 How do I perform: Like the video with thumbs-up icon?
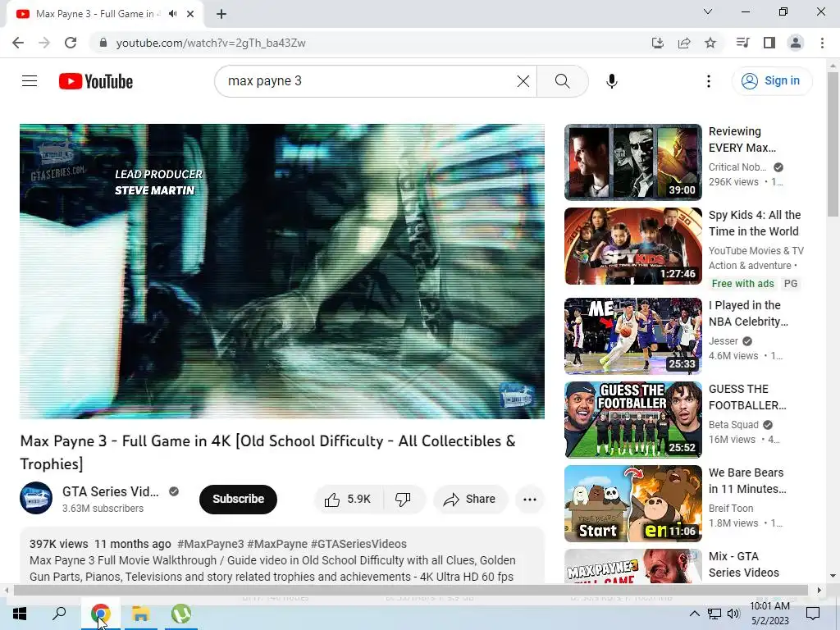(x=348, y=500)
